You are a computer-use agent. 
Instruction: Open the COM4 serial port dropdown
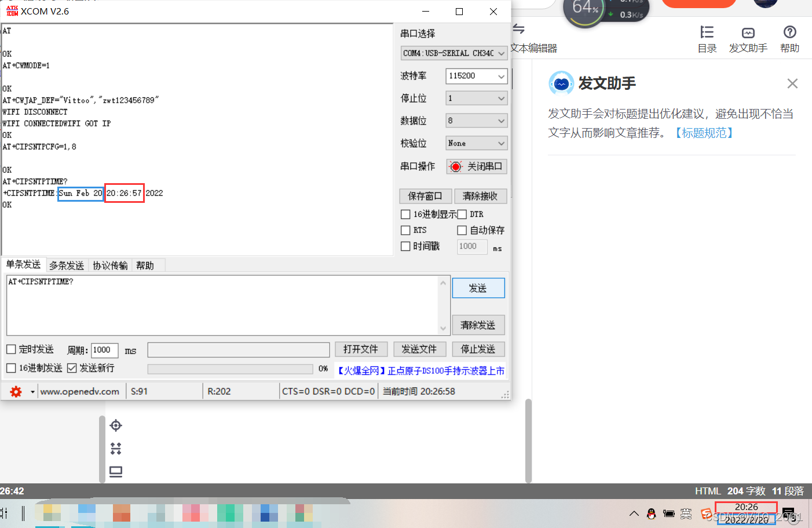tap(454, 53)
